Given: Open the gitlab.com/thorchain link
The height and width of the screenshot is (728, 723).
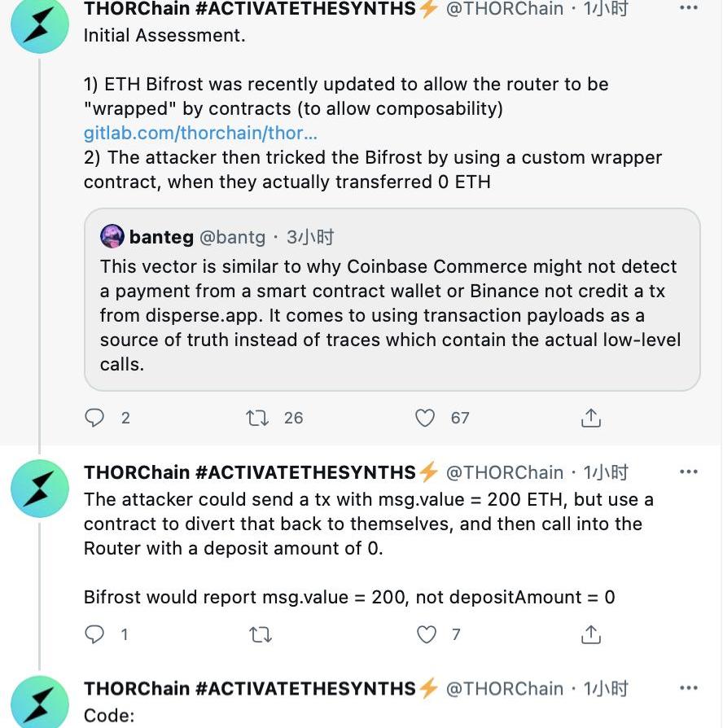Looking at the screenshot, I should click(x=200, y=133).
